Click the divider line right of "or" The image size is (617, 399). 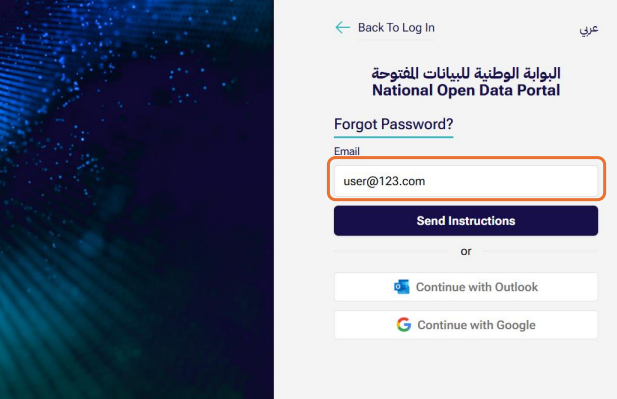[541, 251]
